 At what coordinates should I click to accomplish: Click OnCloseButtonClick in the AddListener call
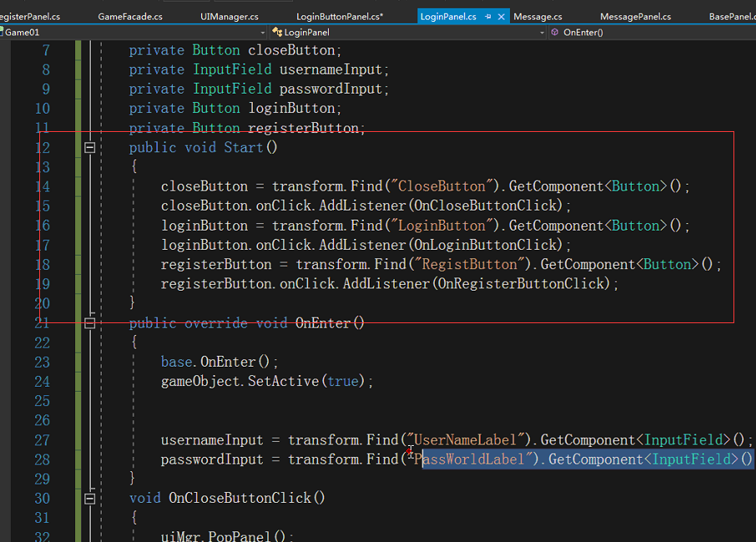point(486,205)
